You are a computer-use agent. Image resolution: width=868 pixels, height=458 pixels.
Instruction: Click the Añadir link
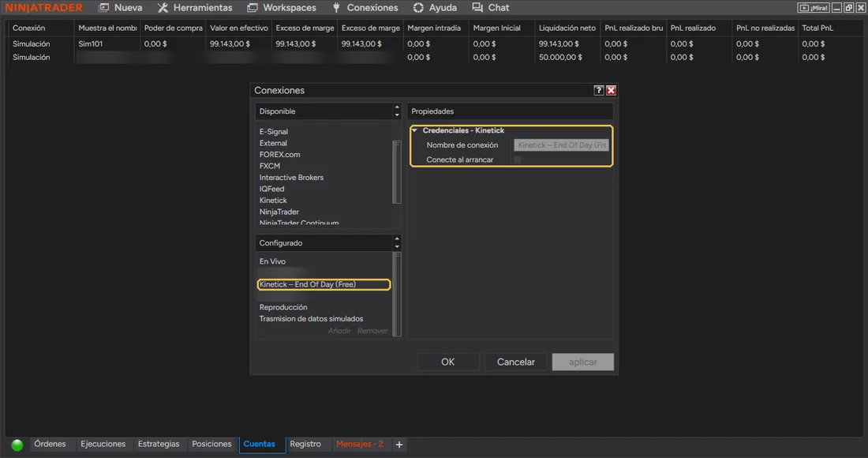(339, 331)
